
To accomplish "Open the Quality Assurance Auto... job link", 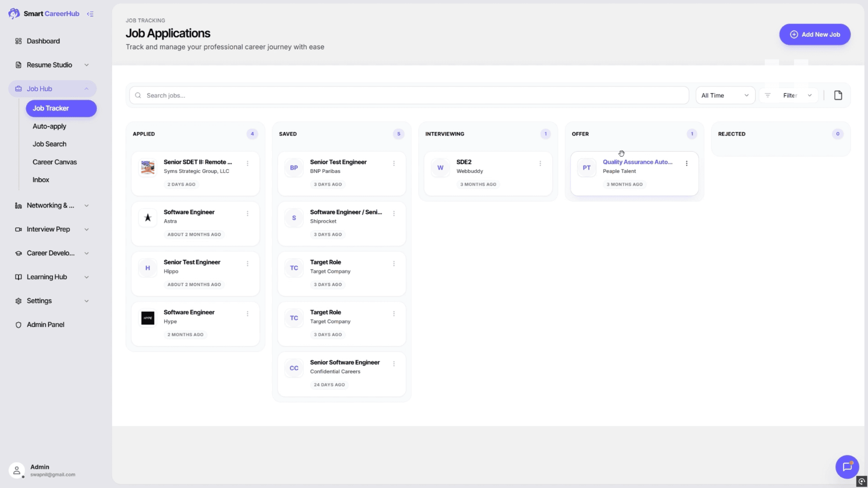I will click(x=637, y=162).
